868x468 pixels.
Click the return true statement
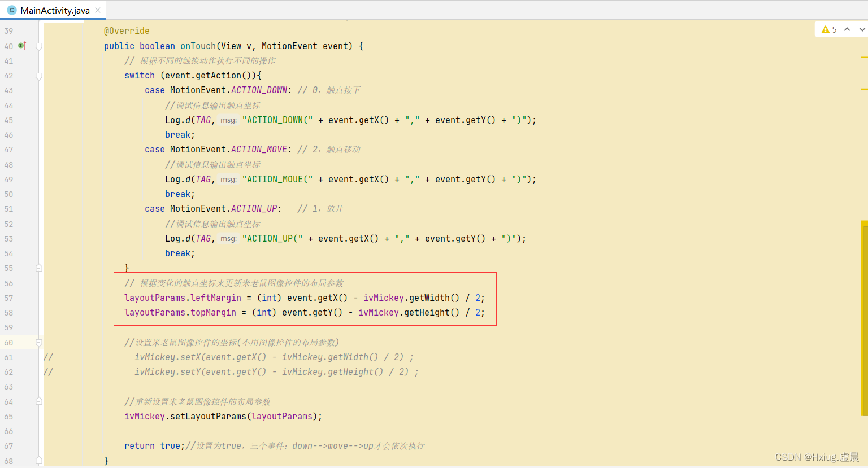(154, 446)
